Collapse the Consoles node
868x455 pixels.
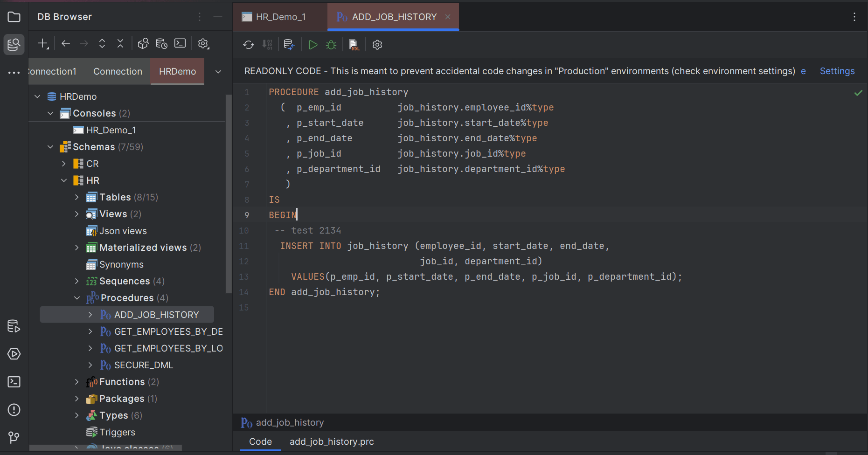(50, 113)
